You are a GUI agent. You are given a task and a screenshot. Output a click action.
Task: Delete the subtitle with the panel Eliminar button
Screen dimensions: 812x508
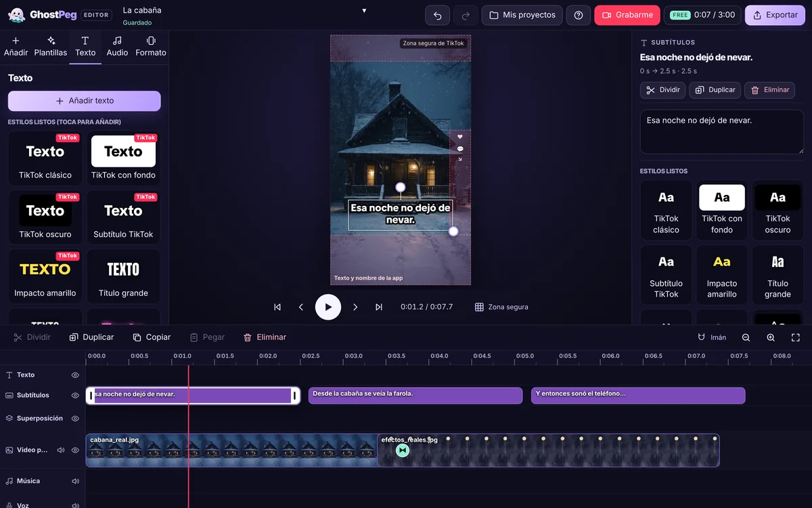click(x=770, y=90)
